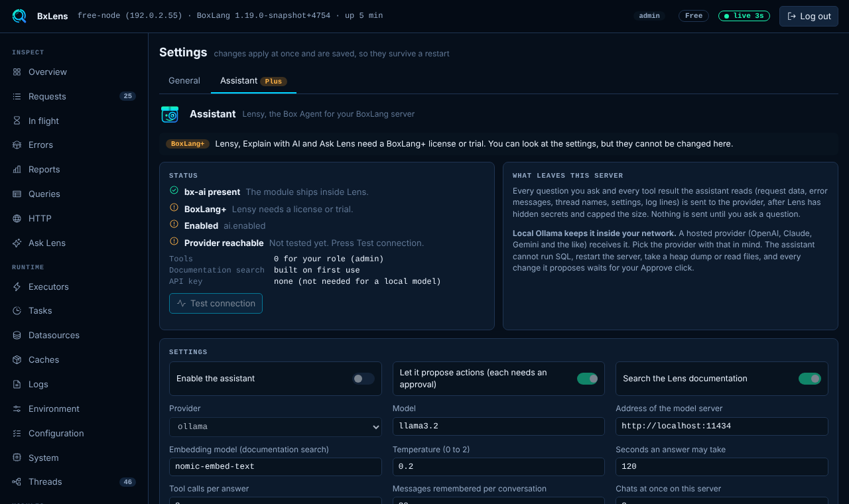
Task: Click the Errors bug icon
Action: [17, 145]
